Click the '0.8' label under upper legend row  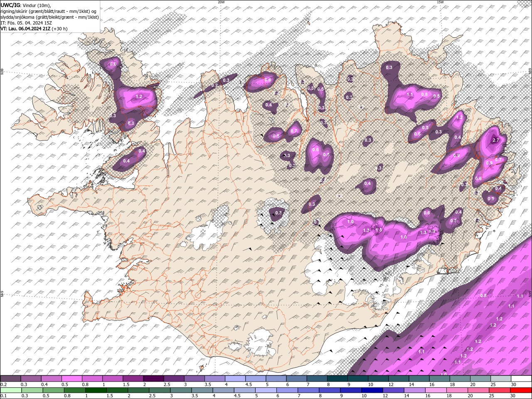[x=85, y=385]
